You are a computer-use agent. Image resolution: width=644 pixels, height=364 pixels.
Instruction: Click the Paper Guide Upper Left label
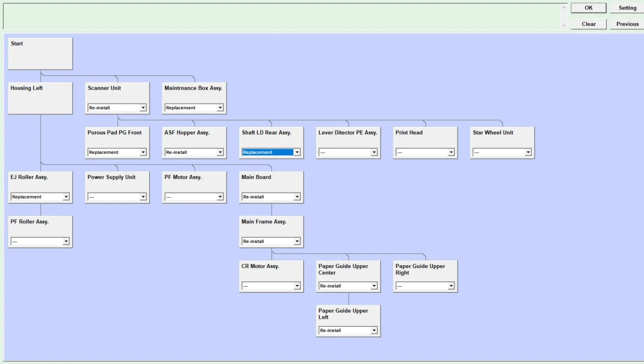click(343, 314)
